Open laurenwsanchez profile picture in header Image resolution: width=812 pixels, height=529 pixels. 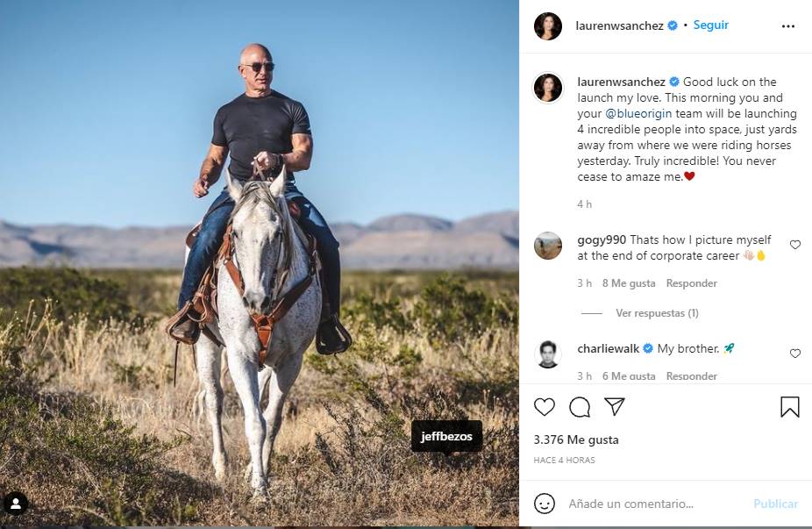[x=548, y=26]
